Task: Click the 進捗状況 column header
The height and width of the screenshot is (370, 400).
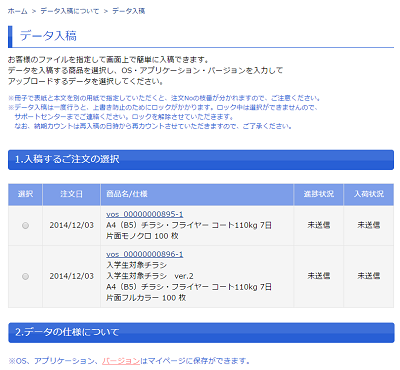Action: (x=319, y=194)
